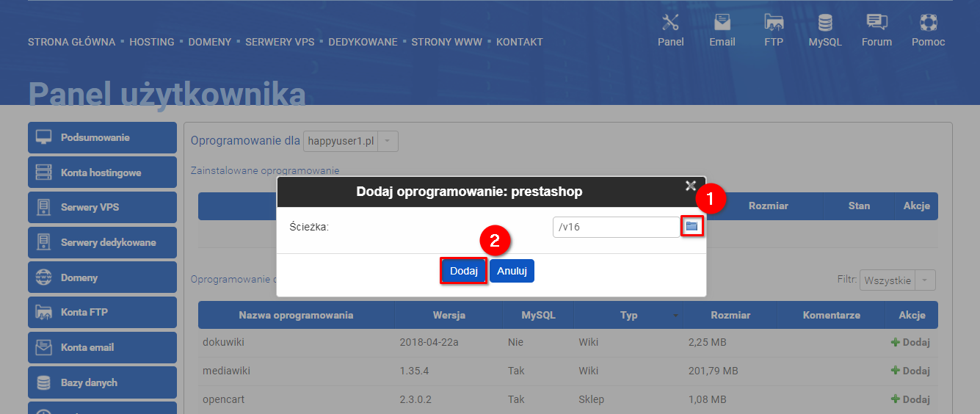The height and width of the screenshot is (414, 980).
Task: Browse folders with path folder icon
Action: (692, 226)
